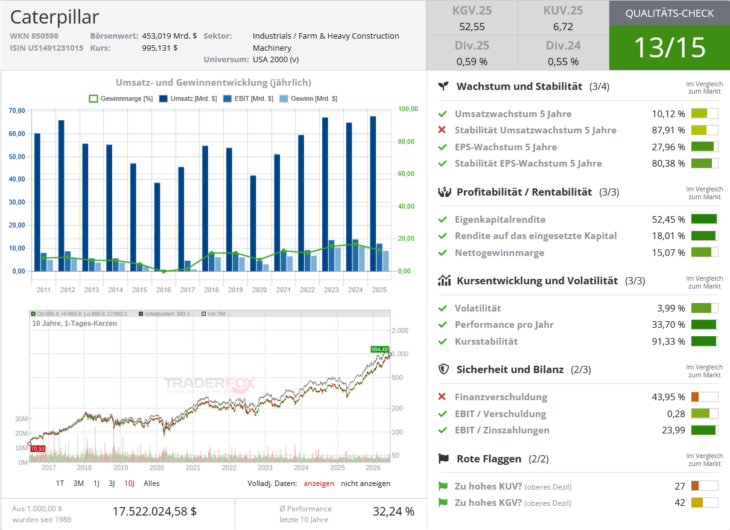Toggle Gewinn [Mrd. $] legend entry
Viewport: 730px width, 530px height.
coord(308,99)
